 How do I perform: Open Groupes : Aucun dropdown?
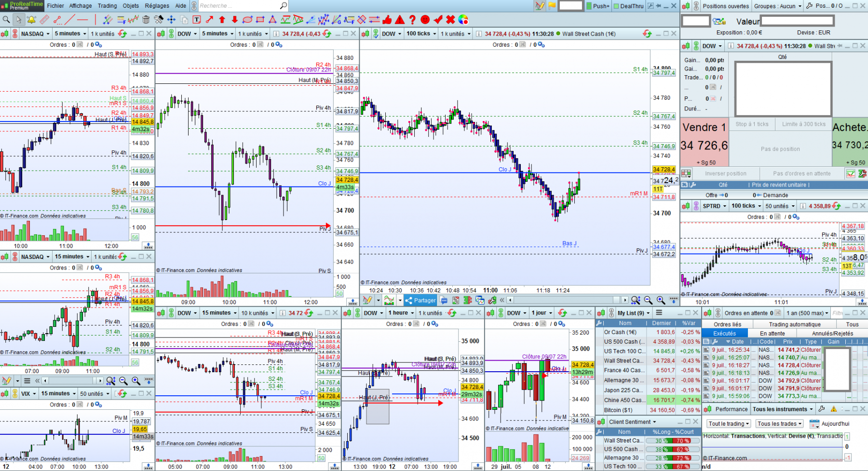pyautogui.click(x=778, y=6)
